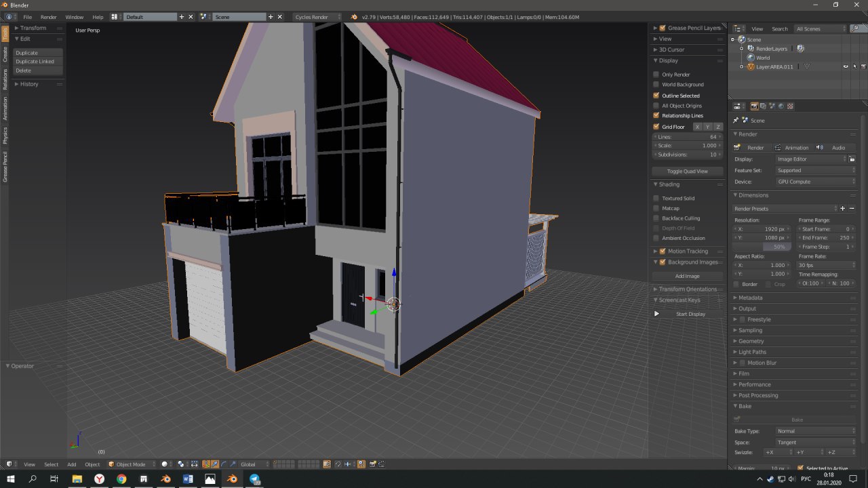The height and width of the screenshot is (488, 868).
Task: Open the Device GPU Compute dropdown
Action: [816, 182]
